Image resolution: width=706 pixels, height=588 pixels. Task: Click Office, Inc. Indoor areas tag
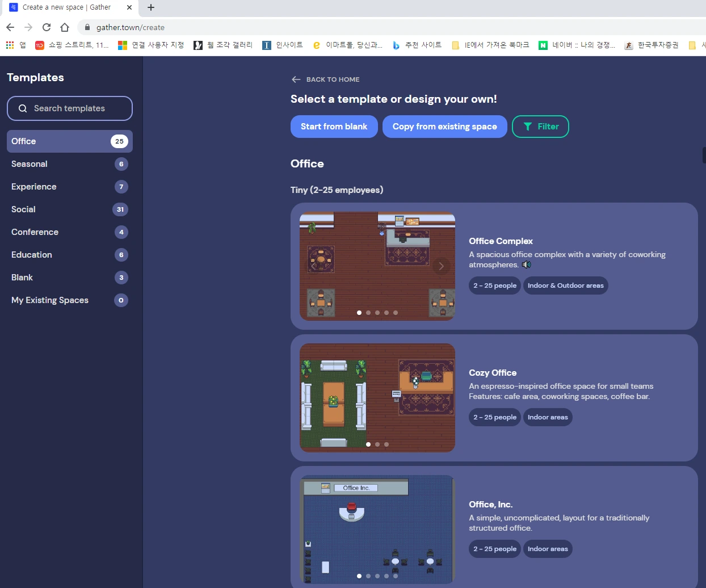tap(548, 549)
